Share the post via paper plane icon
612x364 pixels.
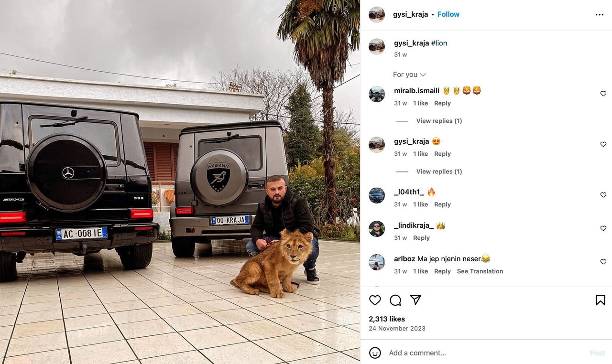click(x=415, y=300)
